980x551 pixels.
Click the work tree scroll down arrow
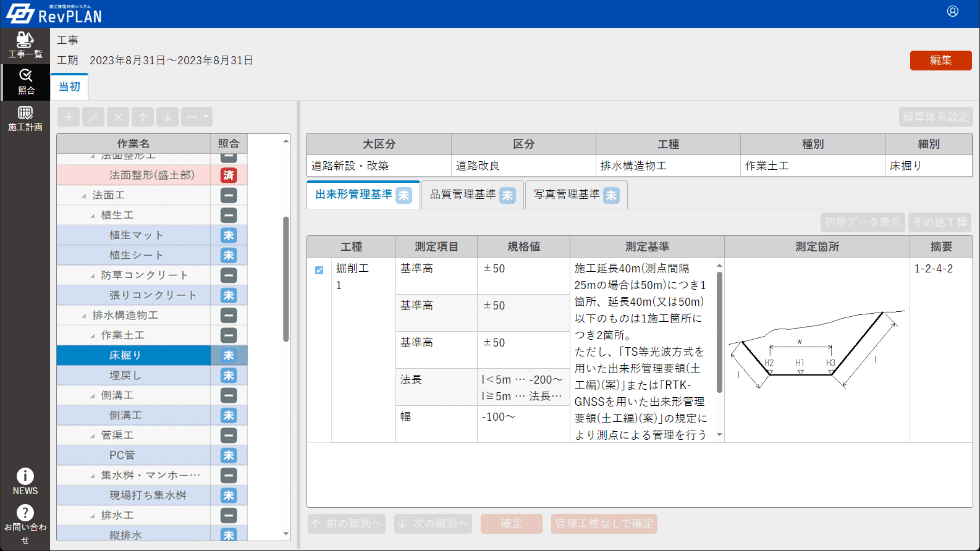pos(285,534)
